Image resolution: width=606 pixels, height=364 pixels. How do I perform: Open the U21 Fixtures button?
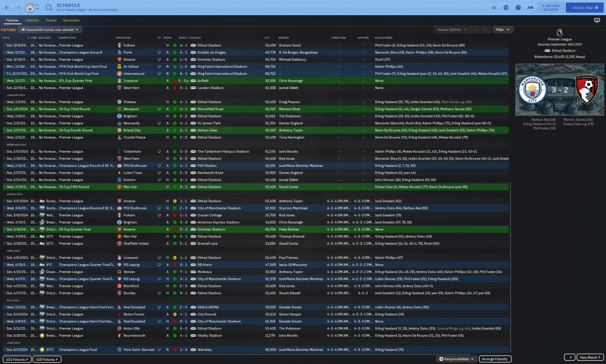[17, 359]
